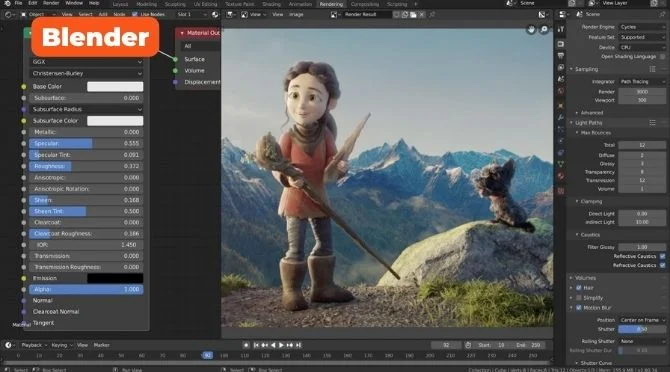Toggle the Refractive Caustics checkbox
This screenshot has width=670, height=372.
(663, 265)
